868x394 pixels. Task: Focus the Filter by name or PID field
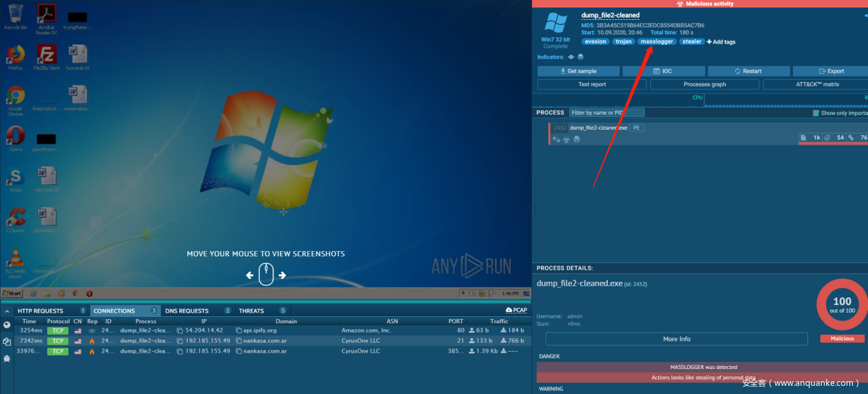(606, 113)
